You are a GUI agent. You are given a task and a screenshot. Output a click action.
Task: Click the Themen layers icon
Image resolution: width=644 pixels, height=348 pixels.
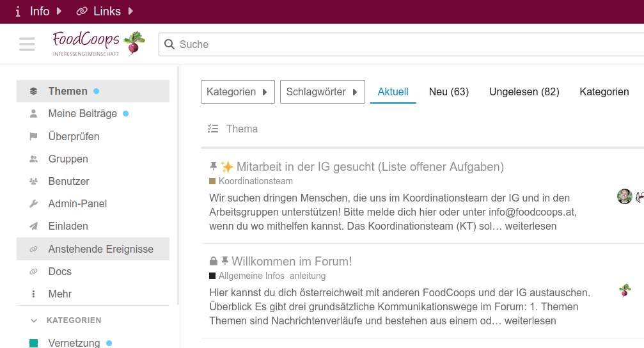click(34, 91)
